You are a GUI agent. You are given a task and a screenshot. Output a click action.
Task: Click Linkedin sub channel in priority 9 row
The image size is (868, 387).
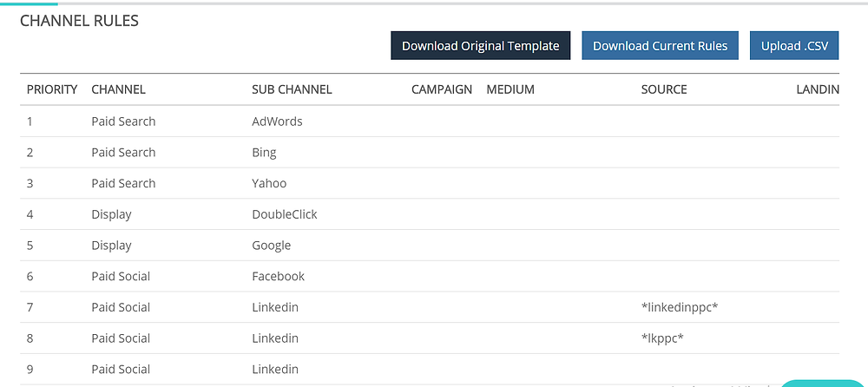tap(275, 370)
